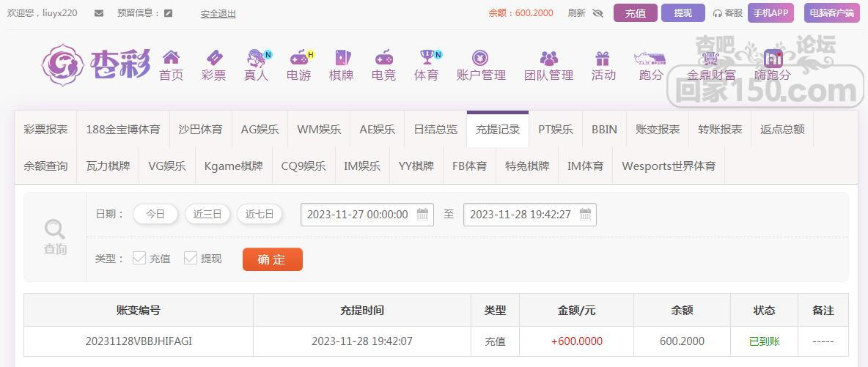Viewport: 868px width, 367px height.
Task: Open 电竞 esports icon
Action: (x=384, y=57)
